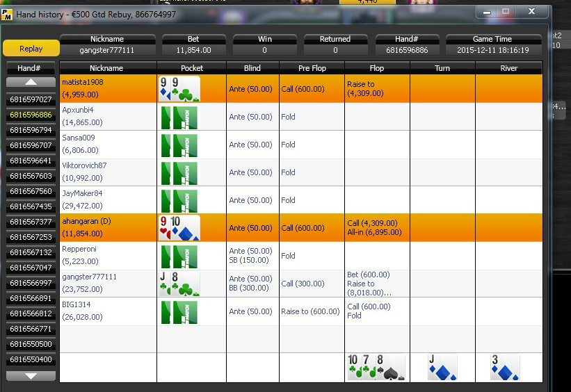Screen dimensions: 571x392
Task: Select player row matista1908
Action: coord(300,89)
